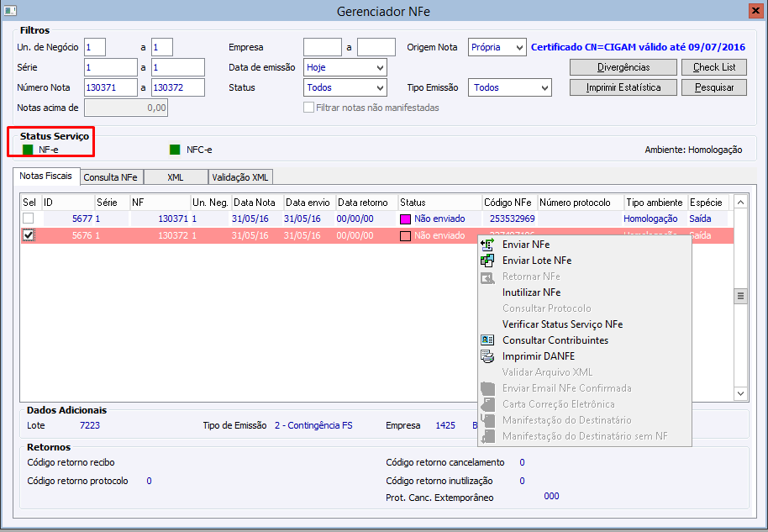Switch to the Consulta NFe tab
The image size is (768, 532).
[x=111, y=177]
